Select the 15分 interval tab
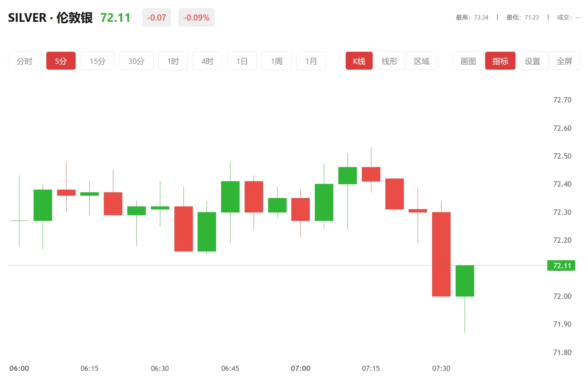The width and height of the screenshot is (588, 392). click(x=97, y=61)
